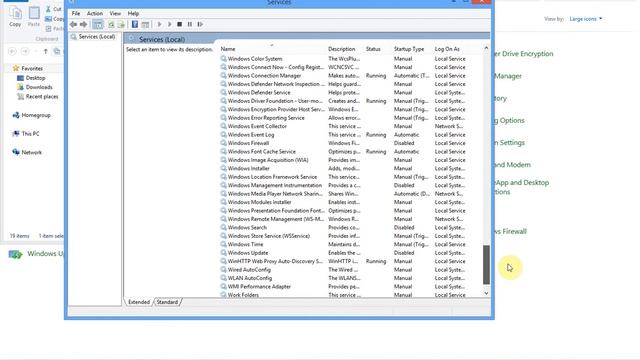
Task: Select the Windows Event Log service
Action: tap(251, 135)
